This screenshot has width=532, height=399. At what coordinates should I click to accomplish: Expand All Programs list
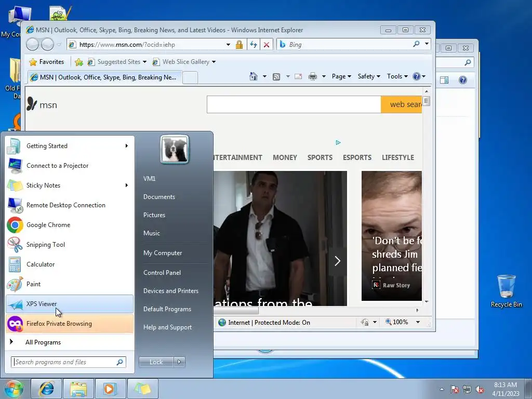pos(70,342)
